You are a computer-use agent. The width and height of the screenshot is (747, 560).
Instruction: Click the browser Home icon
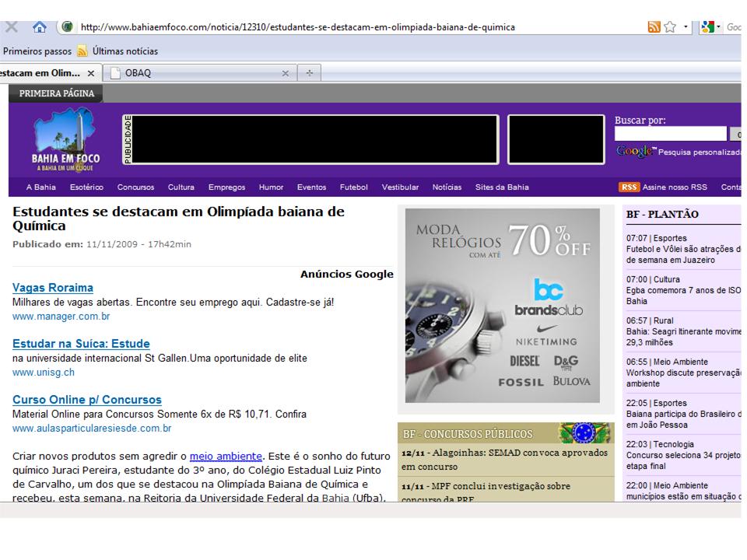40,27
